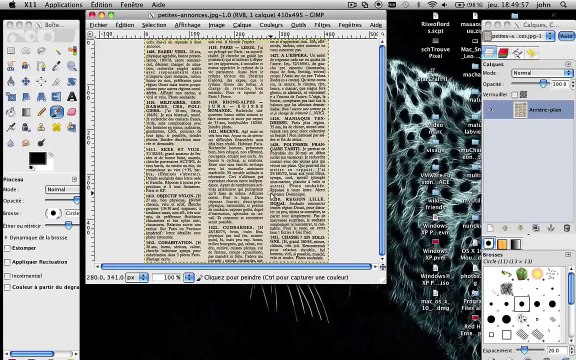Enable Appliquer fluctuation checkbox
This screenshot has height=360, width=576.
click(x=7, y=262)
